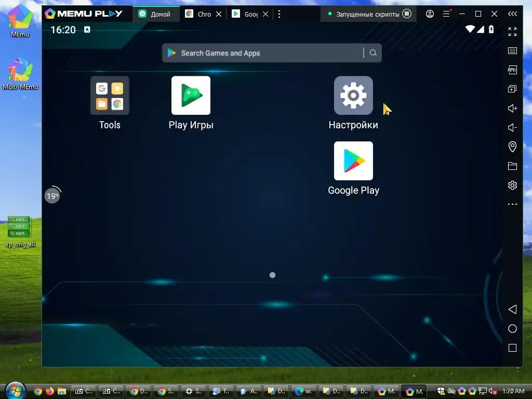
Task: Click the battery status icon
Action: tap(491, 29)
